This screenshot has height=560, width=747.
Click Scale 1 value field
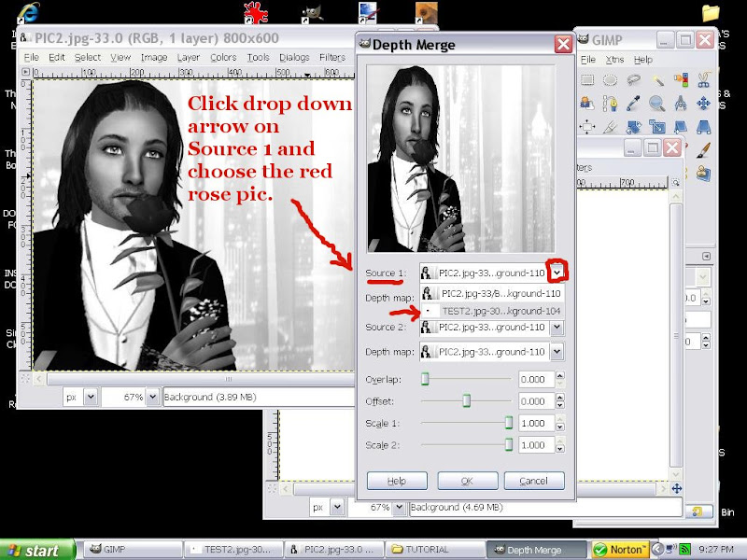coord(536,424)
